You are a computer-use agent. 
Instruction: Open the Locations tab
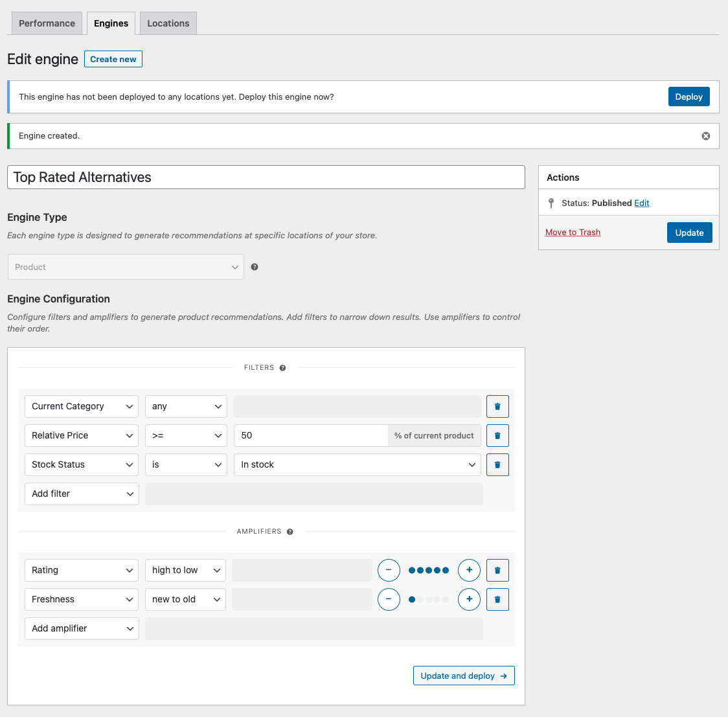click(x=168, y=23)
